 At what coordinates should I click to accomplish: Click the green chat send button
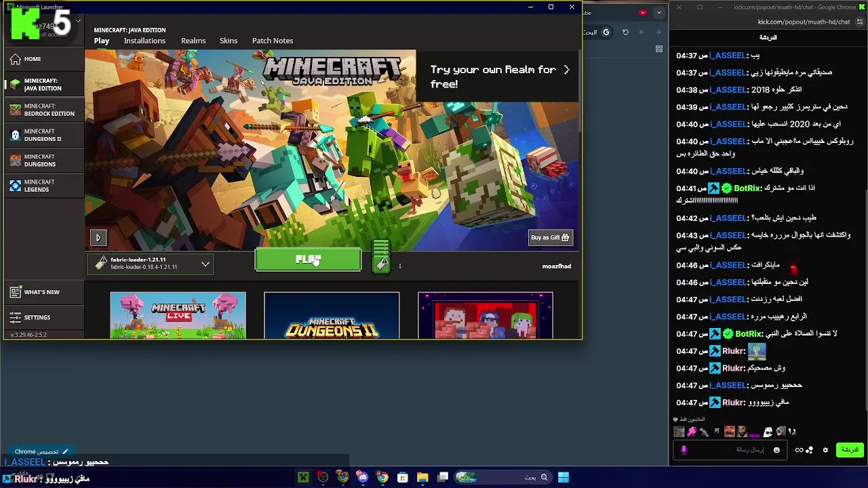pyautogui.click(x=850, y=450)
